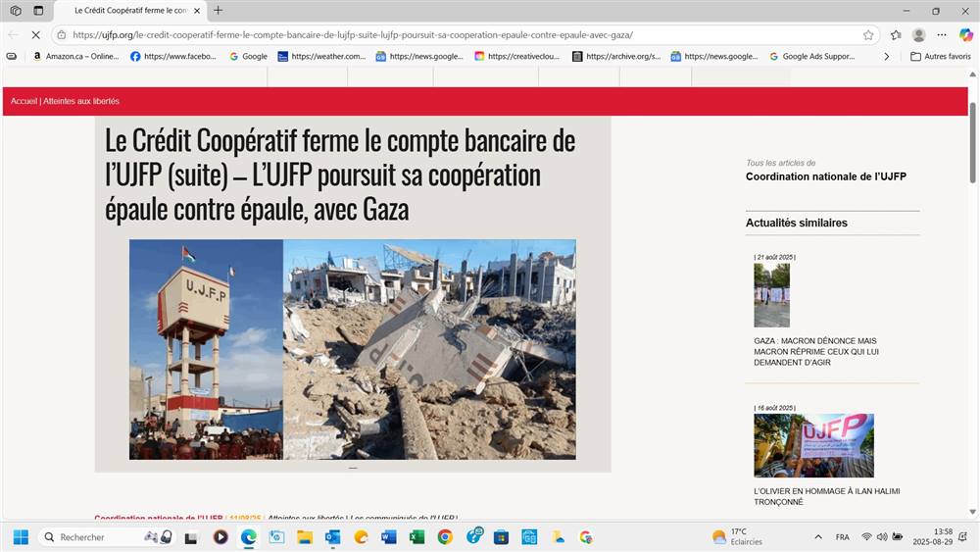
Task: Read Gaza : Macron dénonce article
Action: [x=816, y=351]
